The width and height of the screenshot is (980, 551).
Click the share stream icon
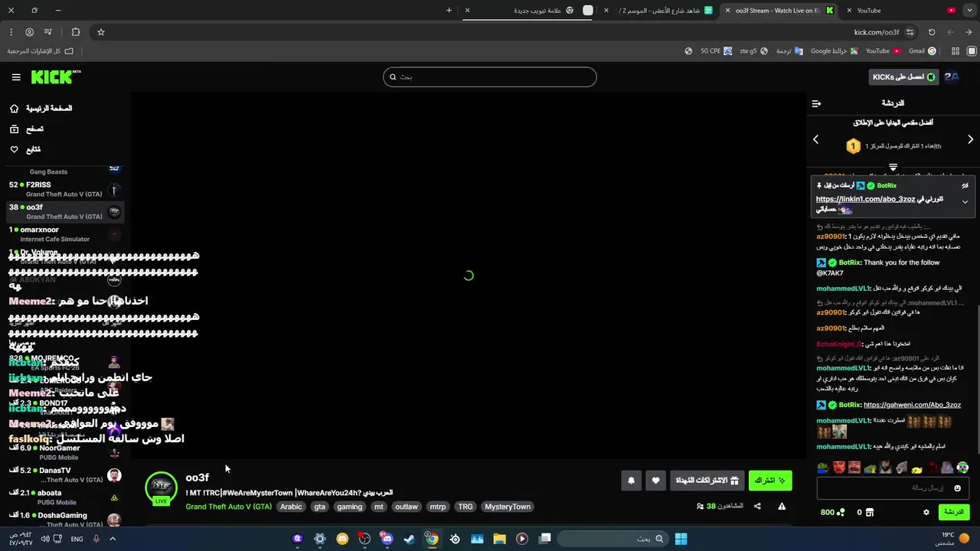coord(757,506)
